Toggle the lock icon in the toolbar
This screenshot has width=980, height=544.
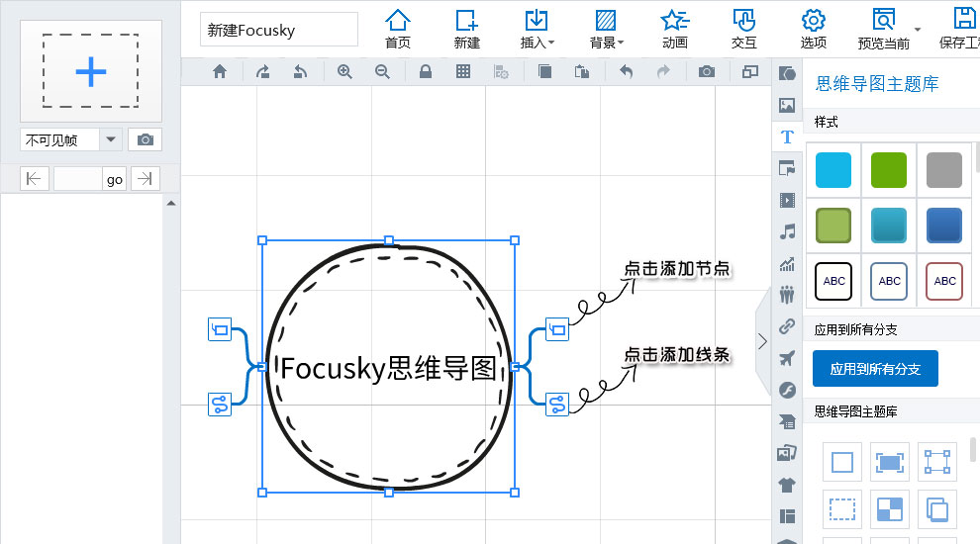coord(426,72)
